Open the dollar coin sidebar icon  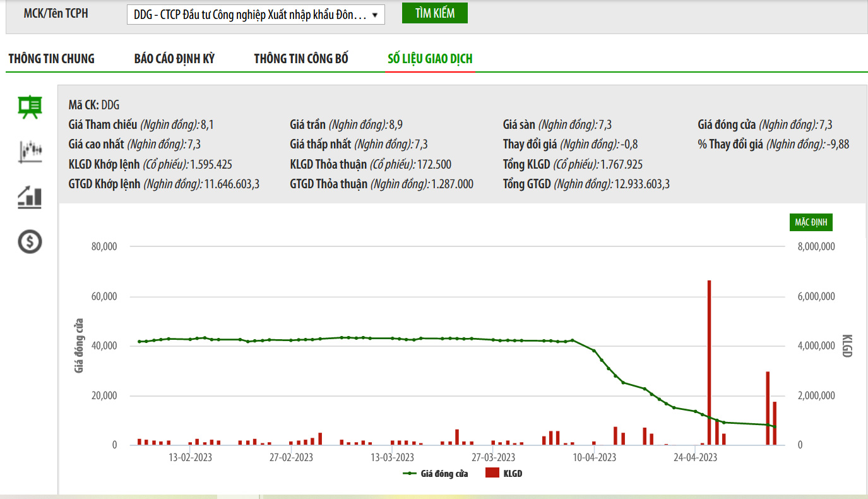[30, 241]
